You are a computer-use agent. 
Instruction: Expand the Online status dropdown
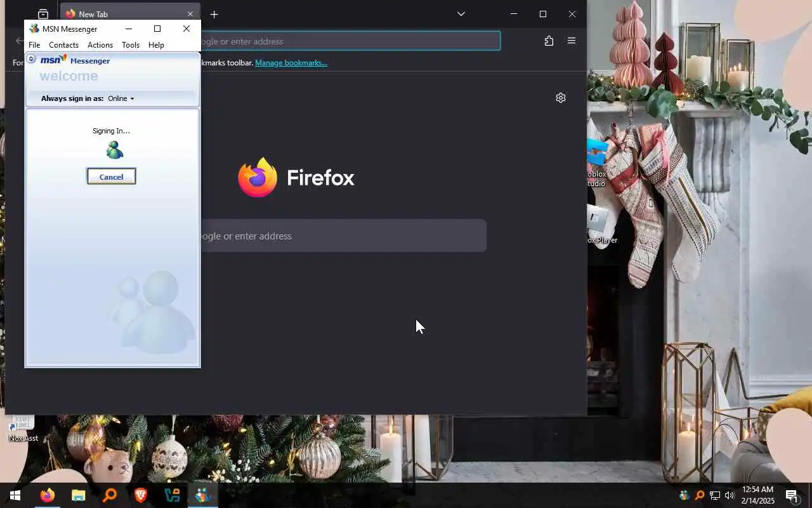coord(121,98)
